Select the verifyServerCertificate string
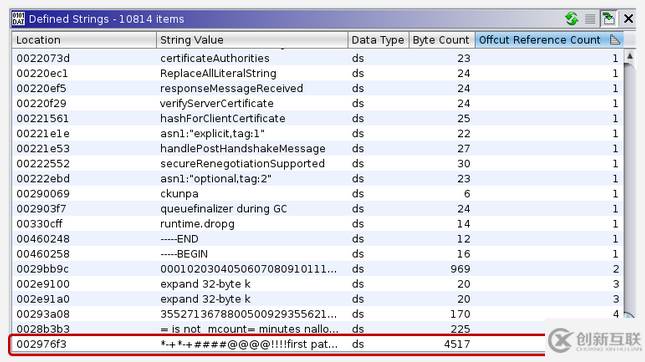Screen dimensions: 645x362 pyautogui.click(x=217, y=103)
